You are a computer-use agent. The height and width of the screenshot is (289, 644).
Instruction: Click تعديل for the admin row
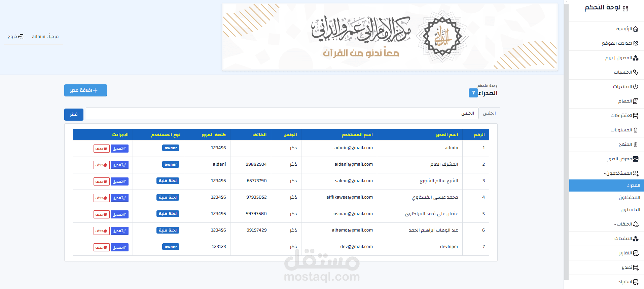119,149
